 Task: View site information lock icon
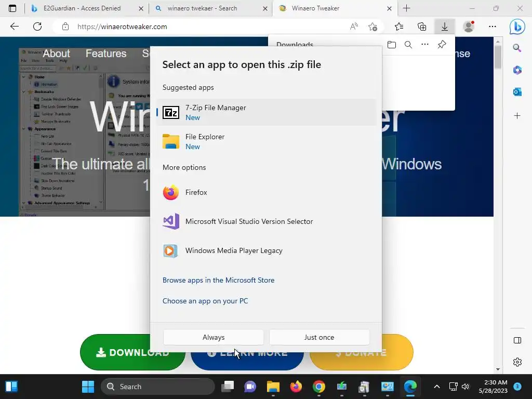click(65, 27)
